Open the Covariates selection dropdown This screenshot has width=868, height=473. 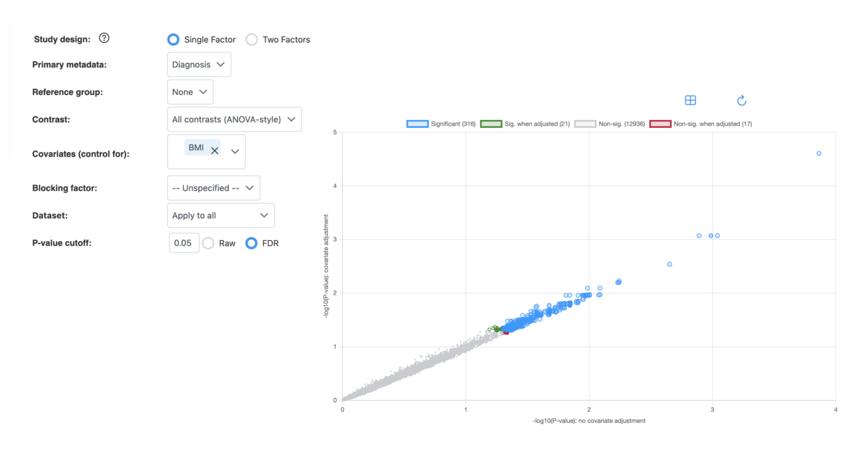[234, 151]
